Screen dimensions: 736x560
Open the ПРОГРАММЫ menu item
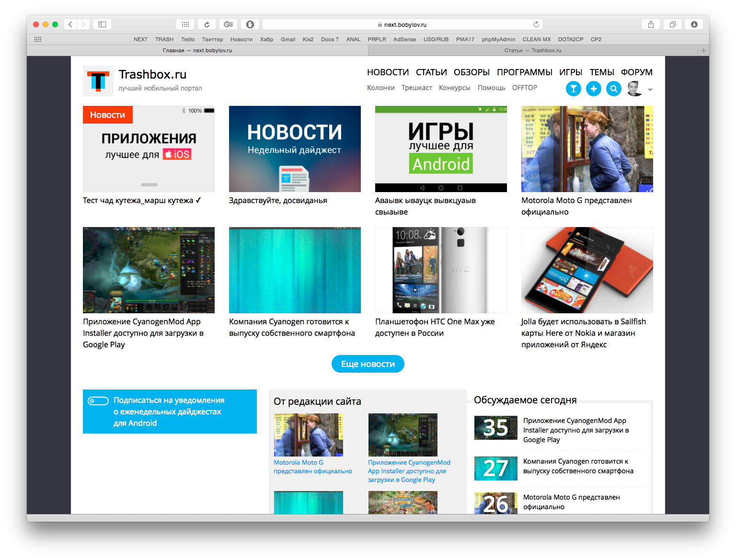[x=525, y=72]
